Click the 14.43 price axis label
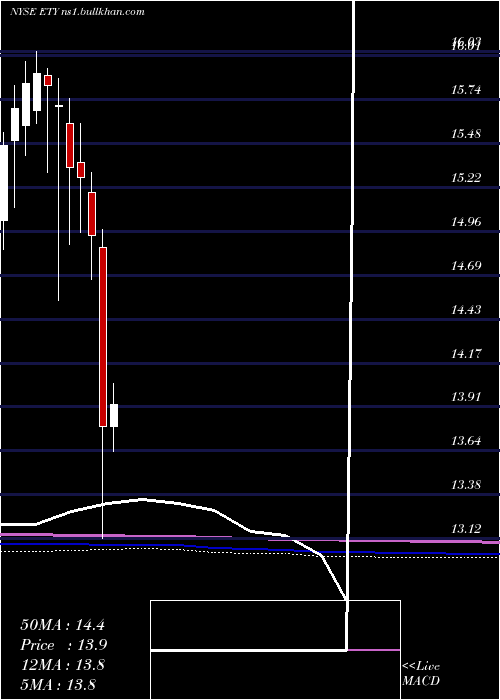The height and width of the screenshot is (700, 500). pyautogui.click(x=466, y=310)
